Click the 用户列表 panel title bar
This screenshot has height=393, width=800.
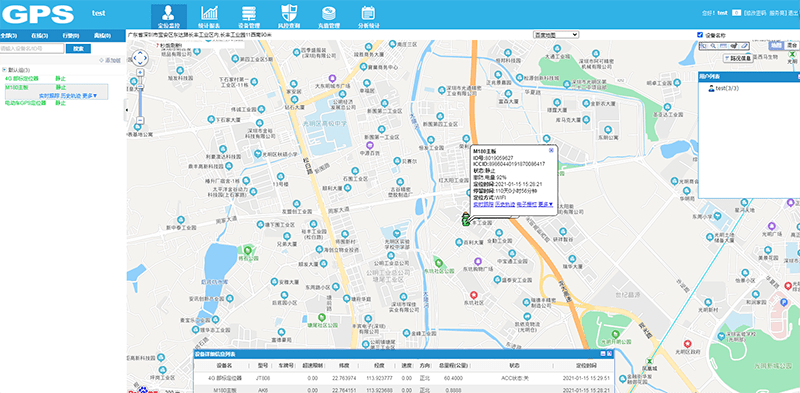click(748, 76)
